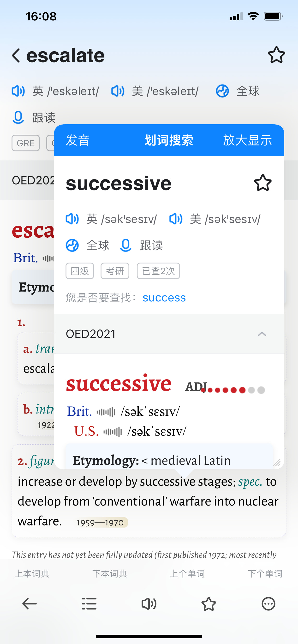Tap the back chevron beside escalate

click(16, 55)
